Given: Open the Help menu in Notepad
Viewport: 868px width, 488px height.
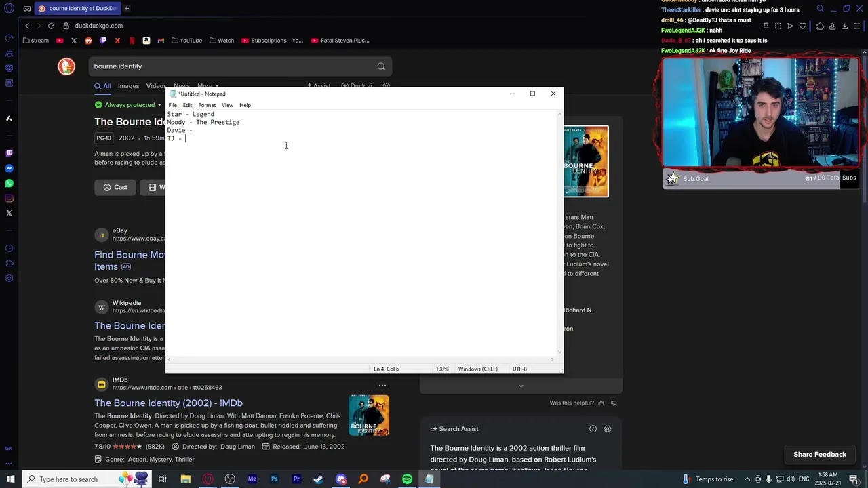Looking at the screenshot, I should pyautogui.click(x=245, y=105).
